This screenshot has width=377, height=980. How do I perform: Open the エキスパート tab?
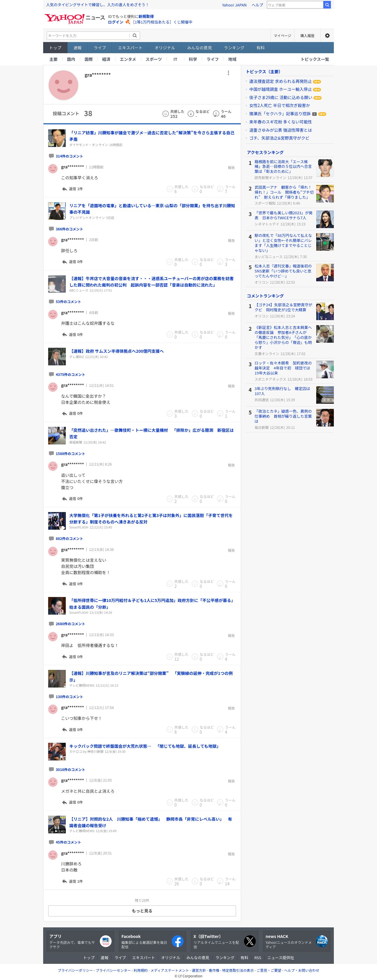click(x=130, y=48)
